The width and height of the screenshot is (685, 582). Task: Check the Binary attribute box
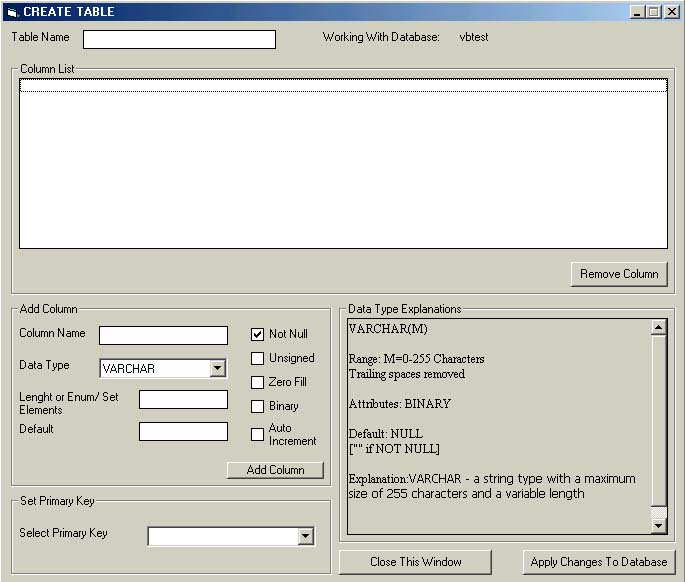(x=257, y=406)
